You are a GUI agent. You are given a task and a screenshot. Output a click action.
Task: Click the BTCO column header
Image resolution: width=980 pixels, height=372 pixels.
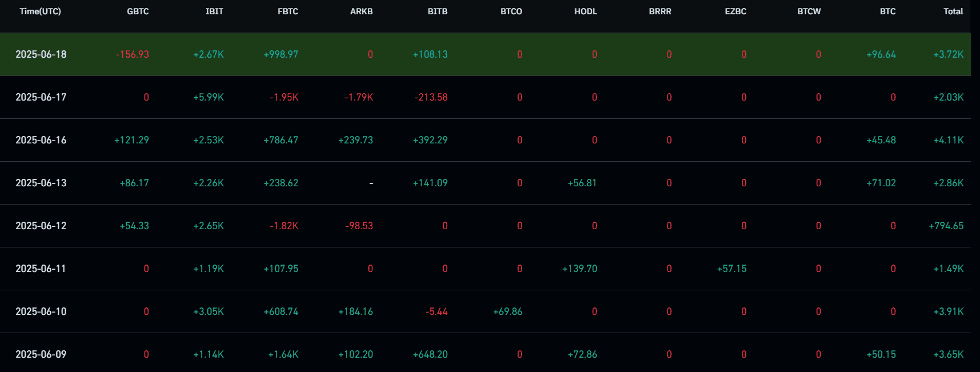coord(511,11)
